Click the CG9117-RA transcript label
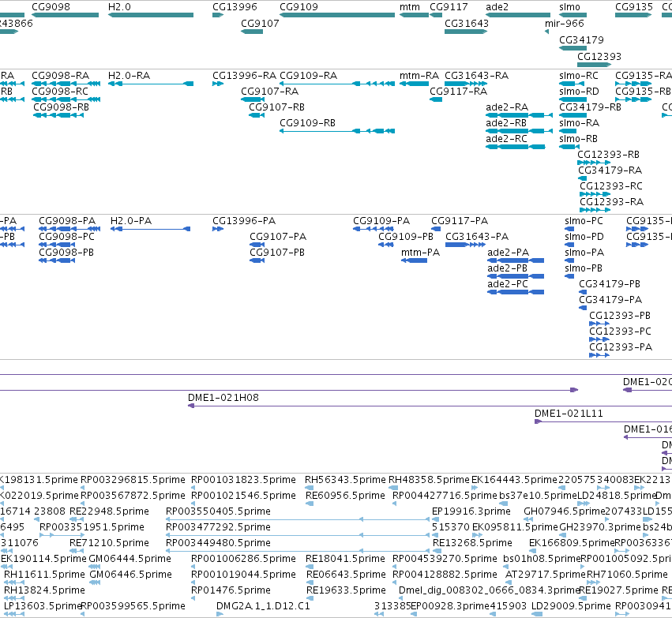672x618 pixels. coord(458,92)
